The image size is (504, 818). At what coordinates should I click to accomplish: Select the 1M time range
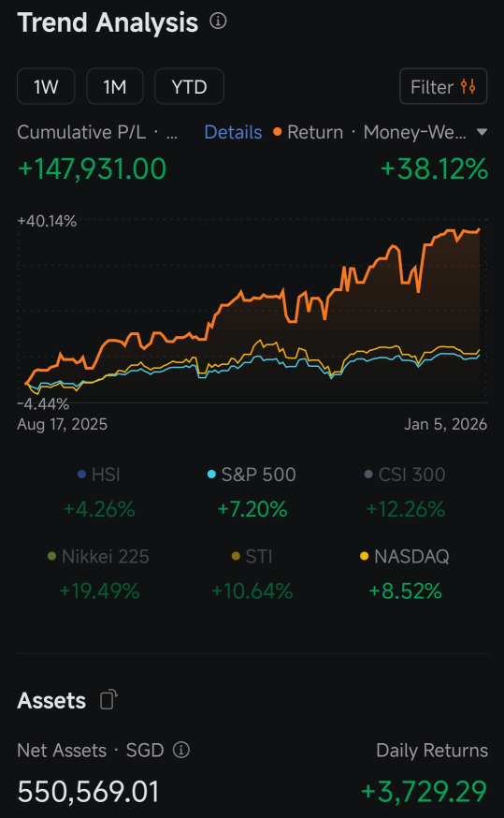115,86
